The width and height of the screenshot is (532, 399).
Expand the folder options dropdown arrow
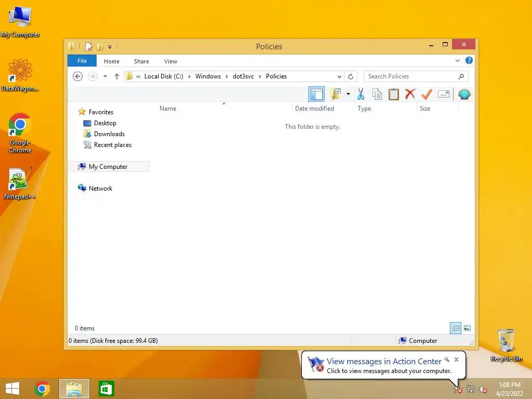tap(348, 94)
